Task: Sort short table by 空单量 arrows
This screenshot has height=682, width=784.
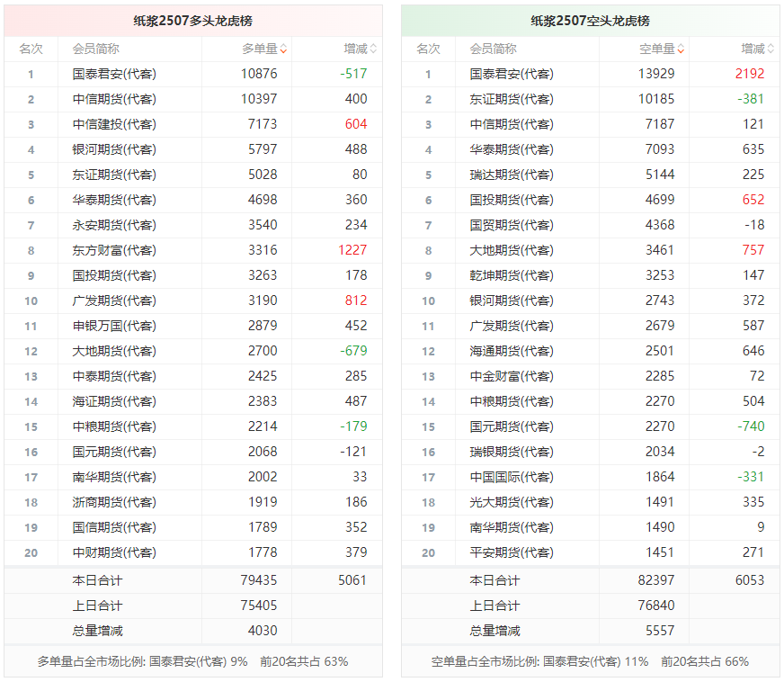Action: click(x=681, y=49)
